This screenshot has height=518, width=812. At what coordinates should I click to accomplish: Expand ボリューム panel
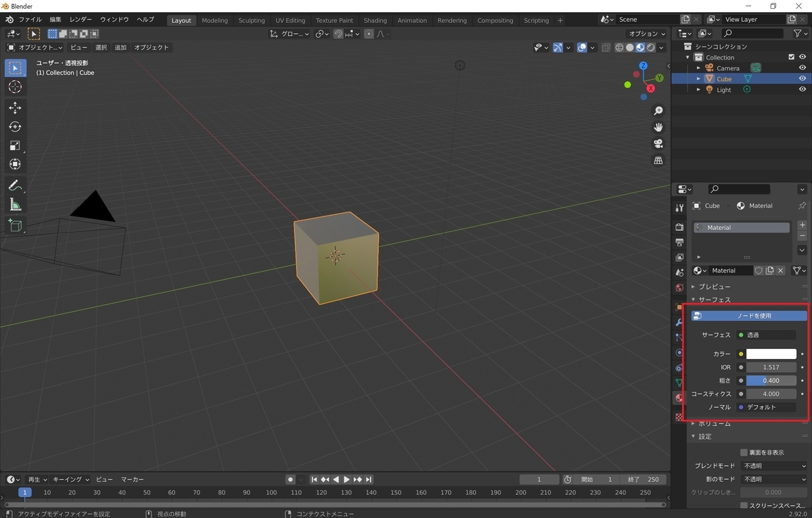pyautogui.click(x=714, y=423)
